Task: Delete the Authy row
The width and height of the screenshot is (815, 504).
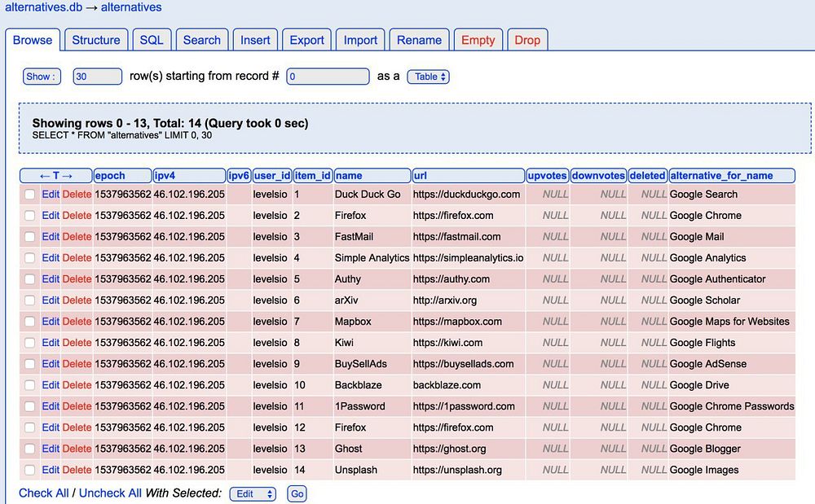Action: pyautogui.click(x=77, y=279)
